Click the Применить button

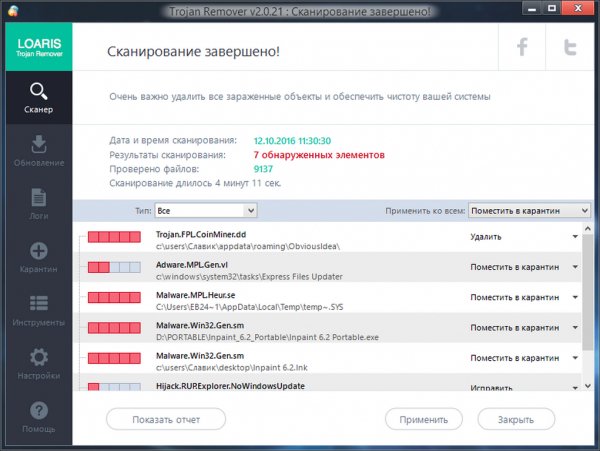click(x=424, y=419)
